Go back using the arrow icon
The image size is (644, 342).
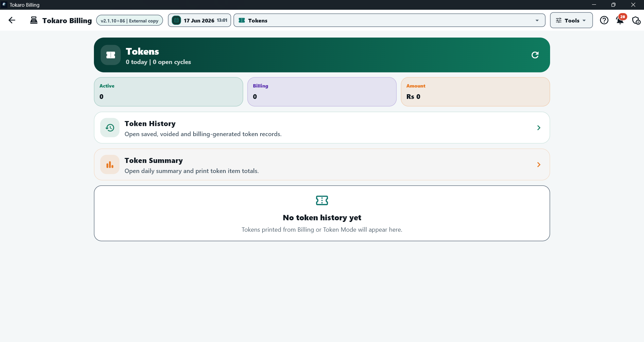pos(12,20)
